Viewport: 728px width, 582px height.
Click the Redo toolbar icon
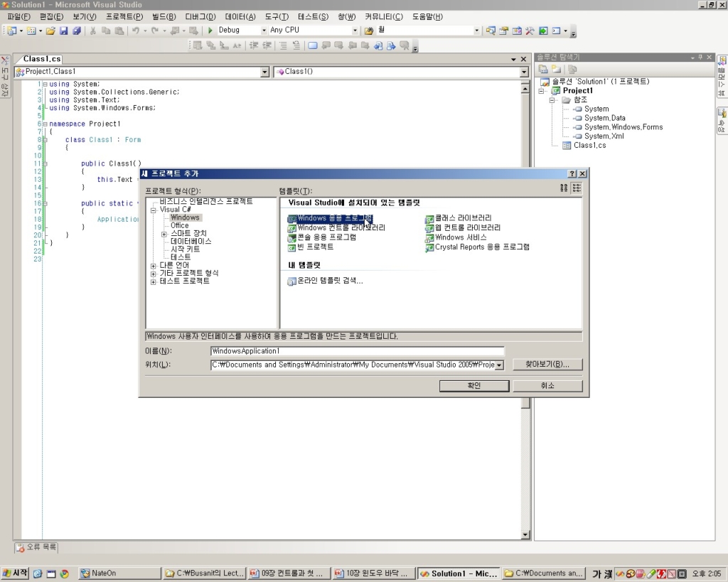tap(155, 31)
